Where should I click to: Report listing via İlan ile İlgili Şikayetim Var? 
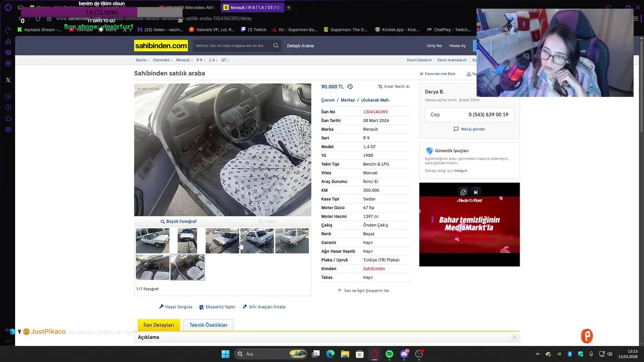click(363, 291)
